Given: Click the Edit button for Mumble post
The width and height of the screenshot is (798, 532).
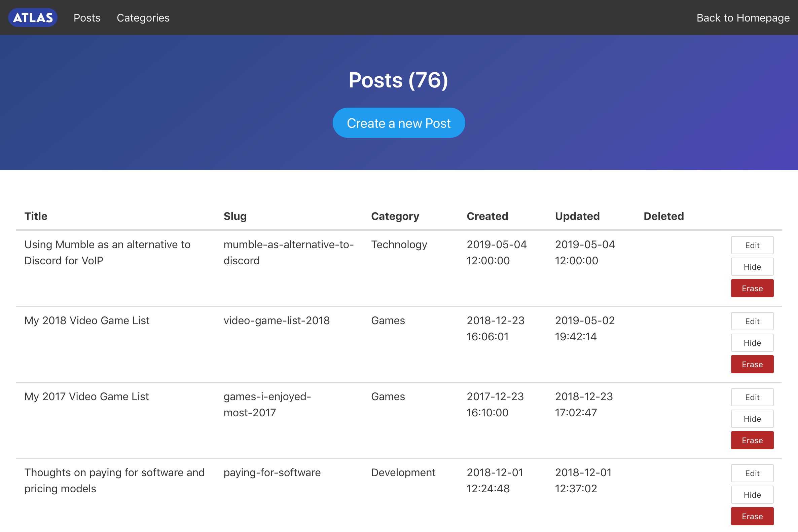Looking at the screenshot, I should pyautogui.click(x=752, y=244).
